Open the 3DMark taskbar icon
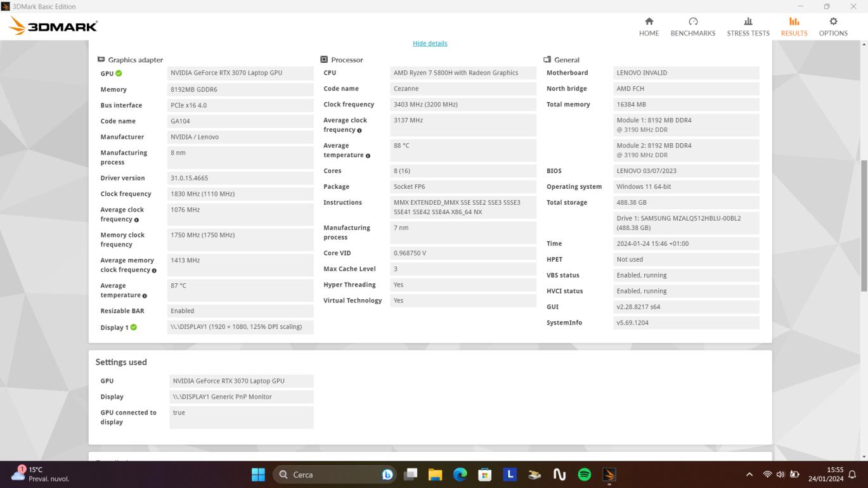Screen dimensions: 868x488 [x=608, y=473]
